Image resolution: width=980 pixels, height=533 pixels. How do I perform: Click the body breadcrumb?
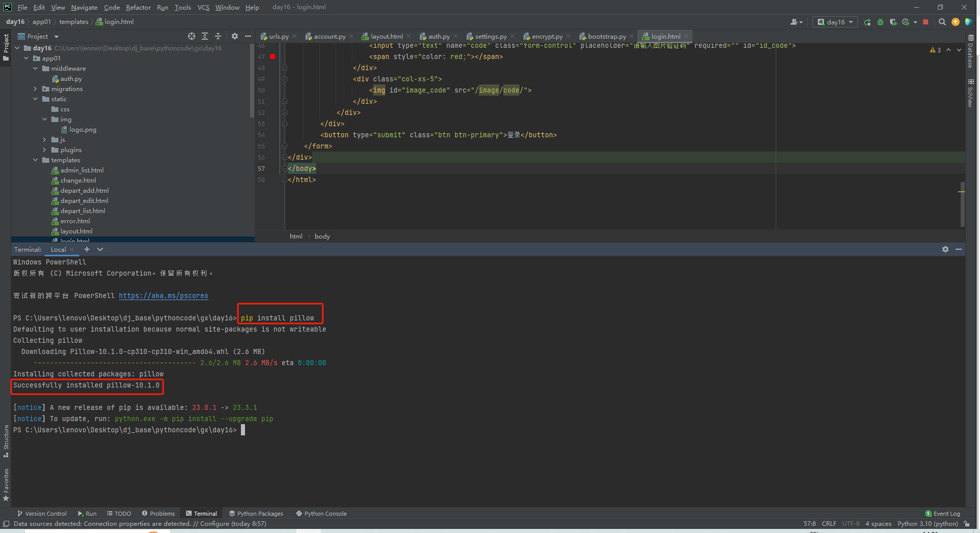pyautogui.click(x=322, y=236)
